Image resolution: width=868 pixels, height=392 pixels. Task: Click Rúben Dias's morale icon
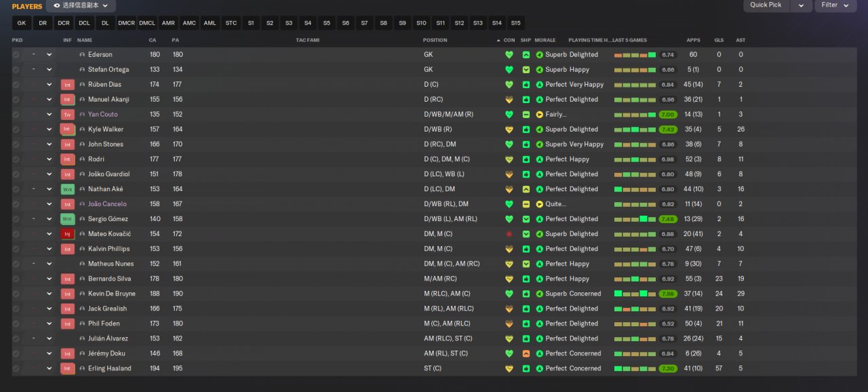coord(540,85)
